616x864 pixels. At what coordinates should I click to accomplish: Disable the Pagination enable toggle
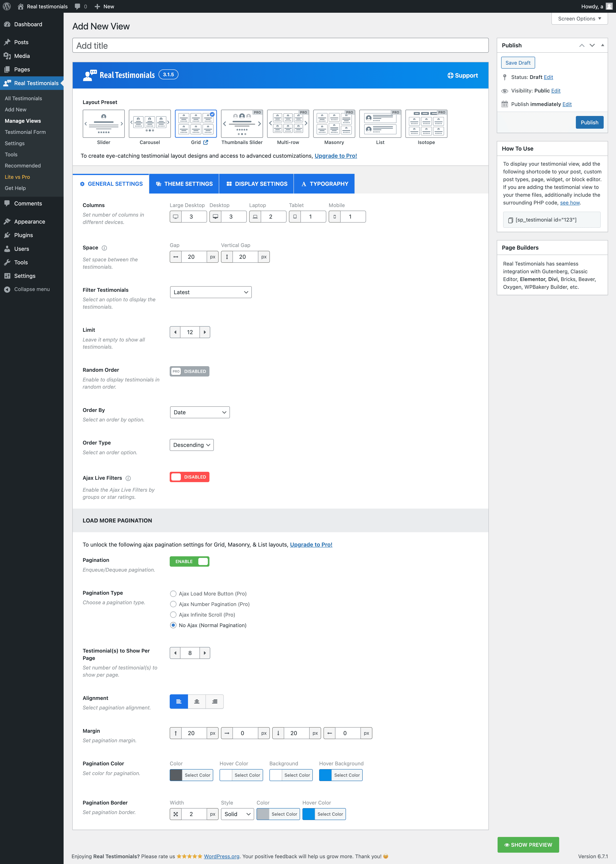[189, 561]
